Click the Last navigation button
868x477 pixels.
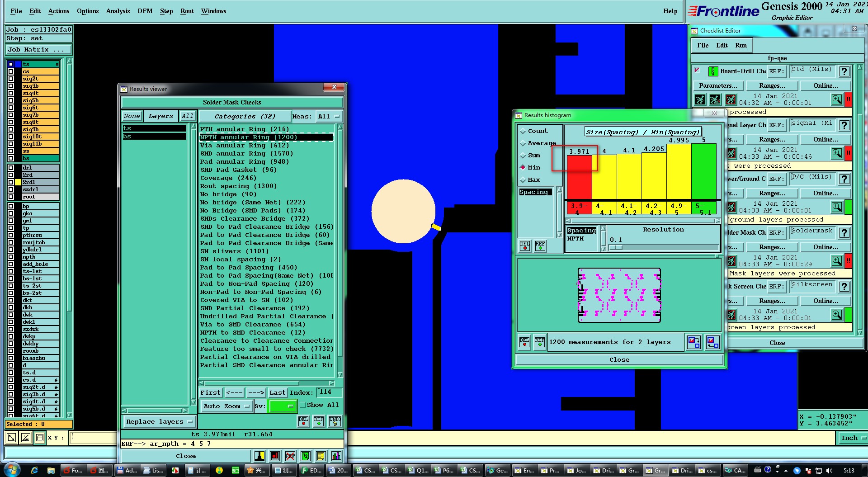pos(278,392)
